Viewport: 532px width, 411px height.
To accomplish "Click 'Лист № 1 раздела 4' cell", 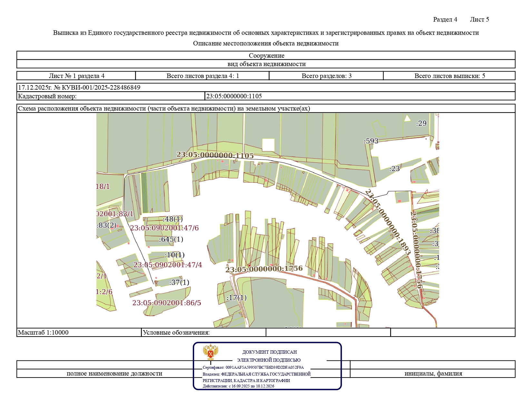I will [x=76, y=76].
